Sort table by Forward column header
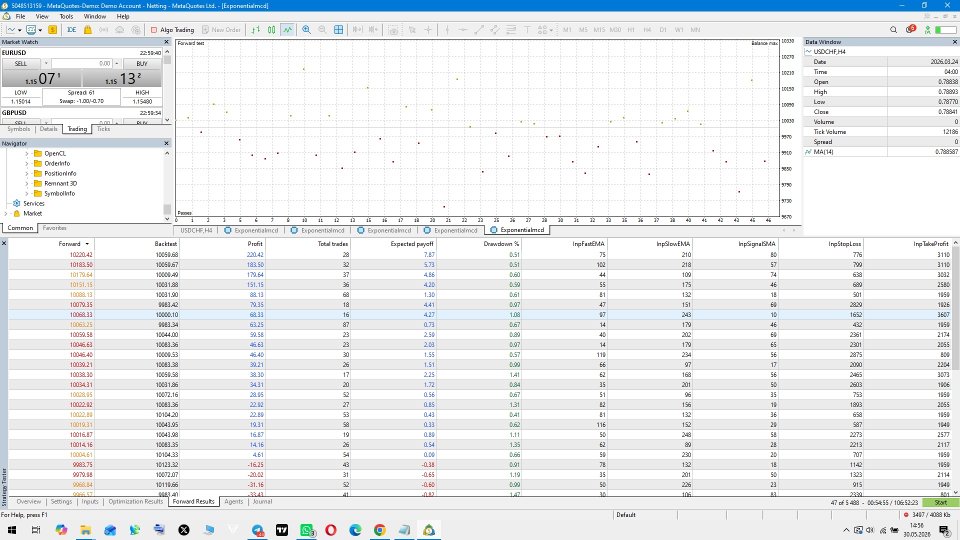960x540 pixels. [51, 244]
